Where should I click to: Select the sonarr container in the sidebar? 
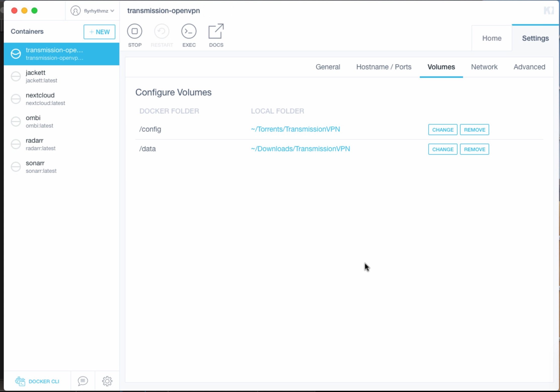41,166
